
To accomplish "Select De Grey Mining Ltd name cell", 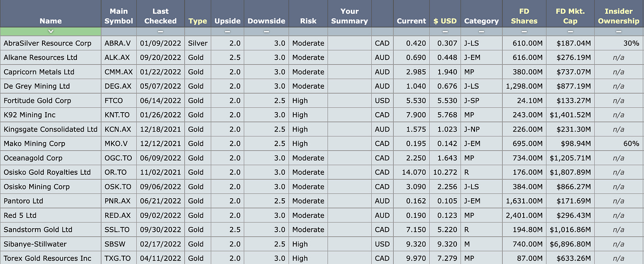I will (37, 86).
